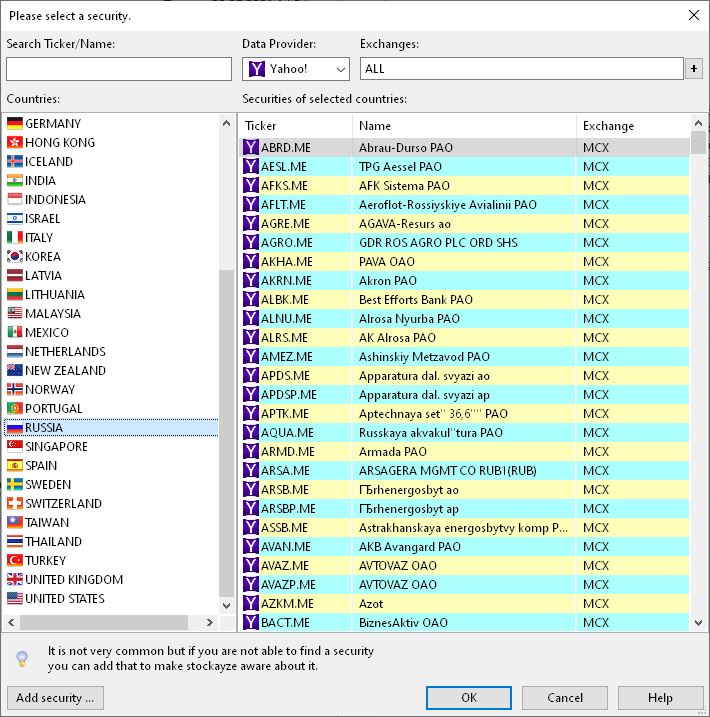710x717 pixels.
Task: Click the Cancel button
Action: [565, 698]
